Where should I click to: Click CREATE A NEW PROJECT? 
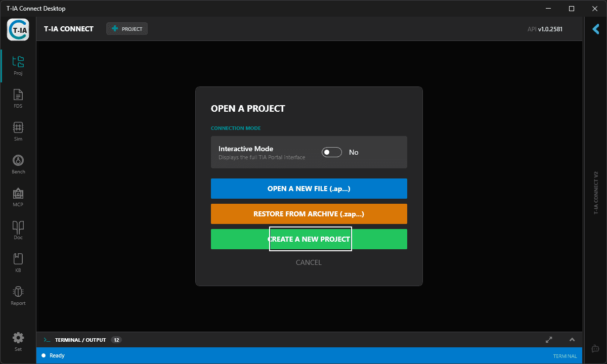coord(309,239)
